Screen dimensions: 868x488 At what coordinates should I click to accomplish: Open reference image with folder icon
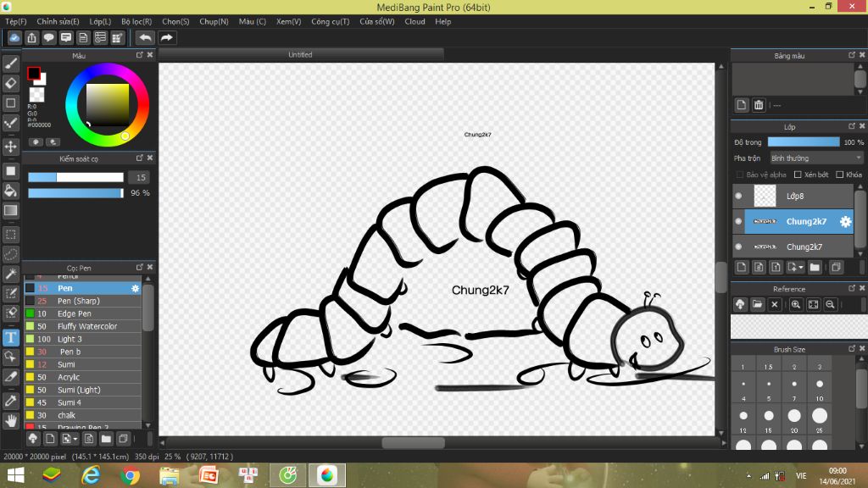coord(757,304)
